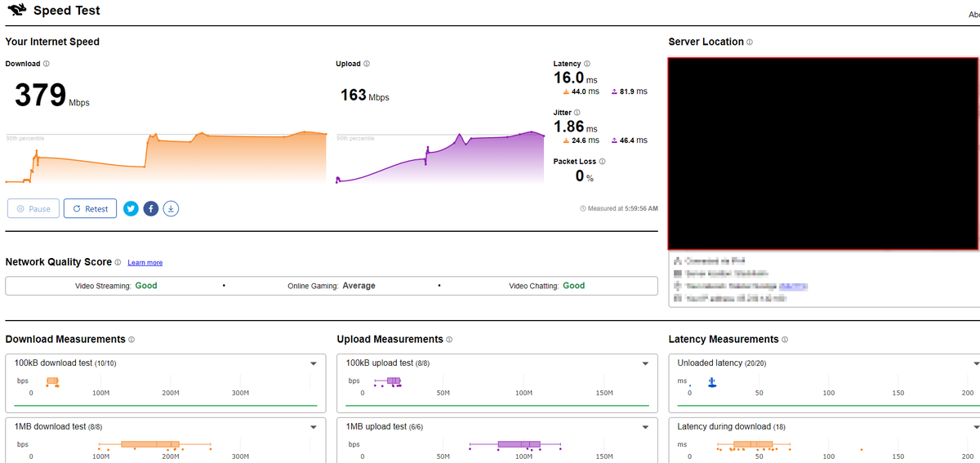Share results via Twitter icon
Screen dimensions: 980x463
pyautogui.click(x=131, y=209)
